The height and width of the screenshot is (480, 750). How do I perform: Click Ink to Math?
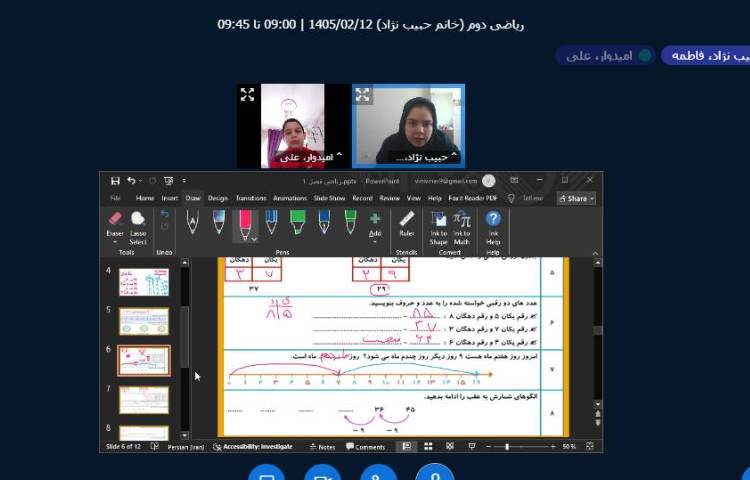tap(462, 228)
